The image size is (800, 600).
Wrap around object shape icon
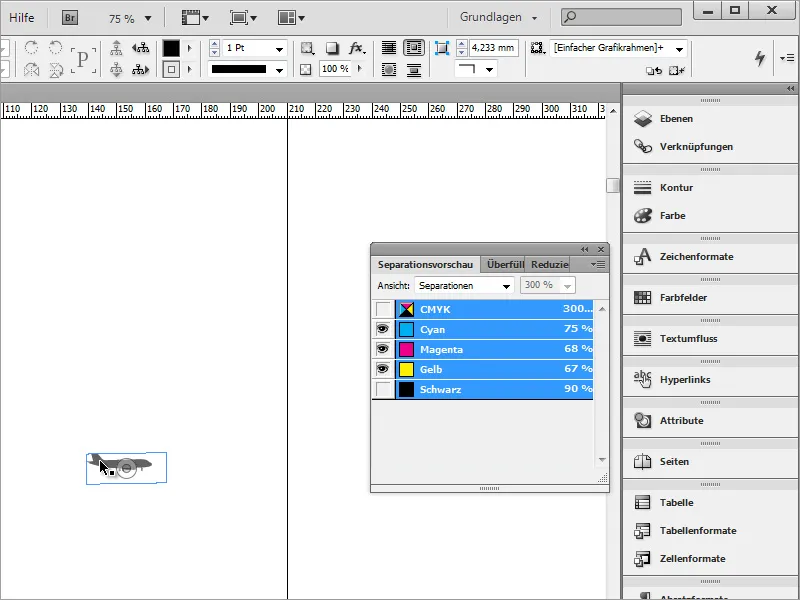[389, 69]
